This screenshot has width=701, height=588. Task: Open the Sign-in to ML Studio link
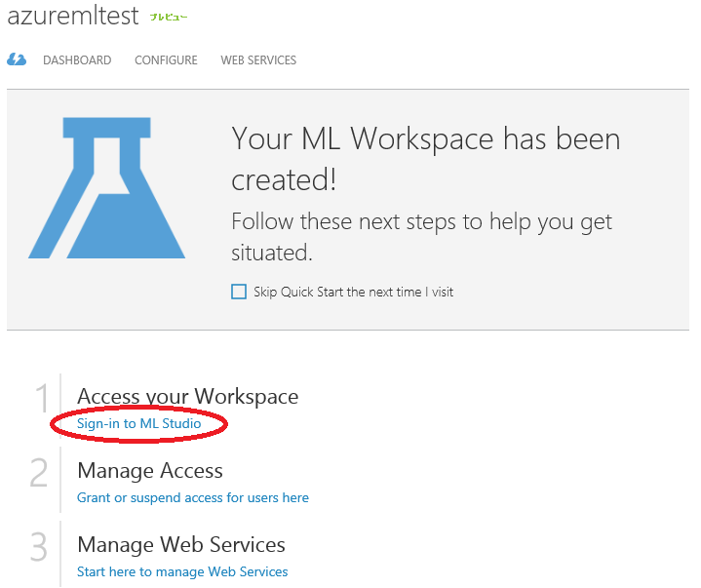139,423
